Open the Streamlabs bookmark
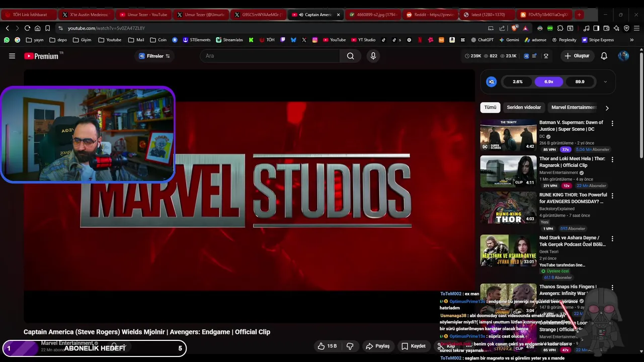This screenshot has height=362, width=644. point(229,40)
